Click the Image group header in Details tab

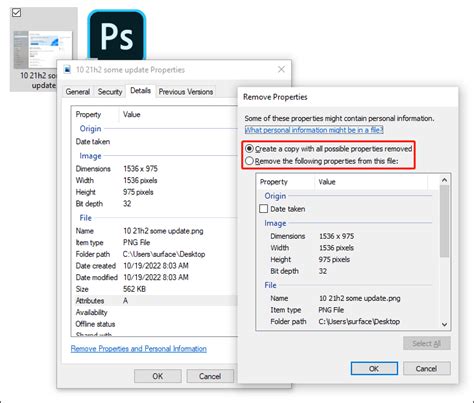pos(90,156)
